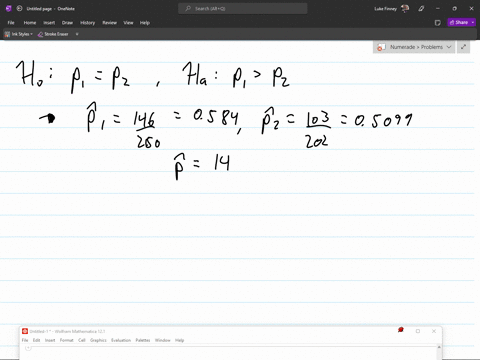Open the Format menu in Mathematica

pos(66,340)
